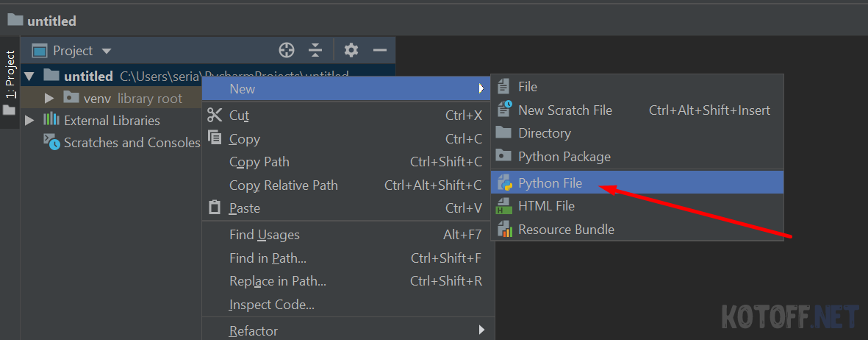Select Inspect Code... menu entry

coord(272,305)
